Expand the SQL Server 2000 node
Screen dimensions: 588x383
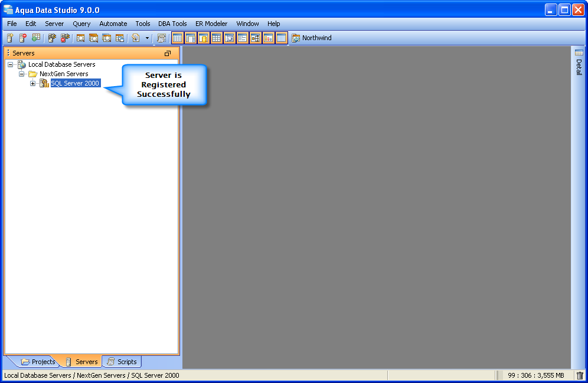[33, 83]
